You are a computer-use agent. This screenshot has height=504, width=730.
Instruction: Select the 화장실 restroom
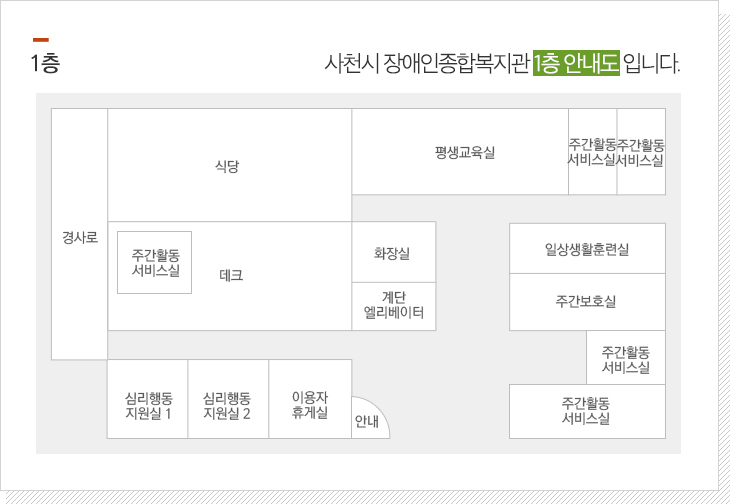pyautogui.click(x=394, y=252)
